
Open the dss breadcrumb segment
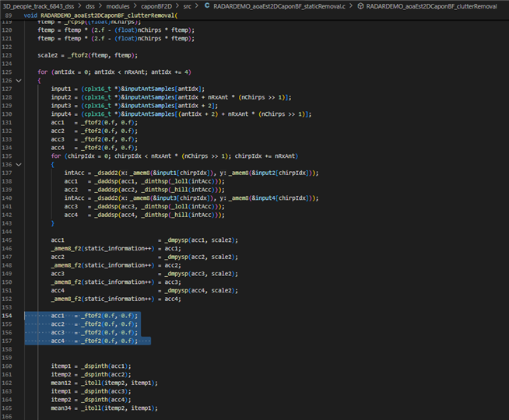coord(90,6)
